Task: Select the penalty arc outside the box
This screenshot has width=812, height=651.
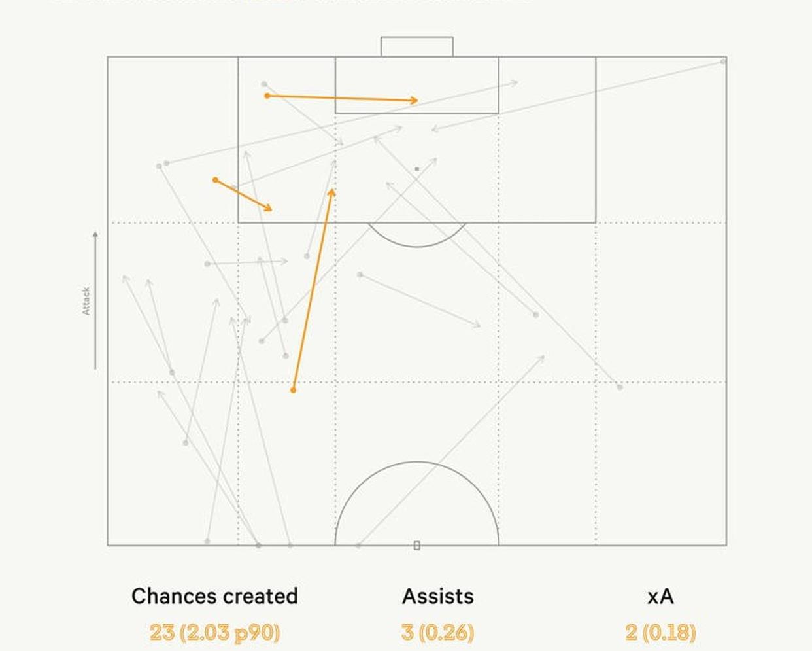Action: 417,235
